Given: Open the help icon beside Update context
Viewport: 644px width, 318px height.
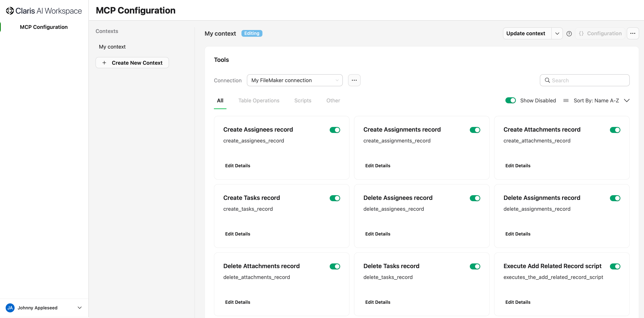Looking at the screenshot, I should 569,33.
